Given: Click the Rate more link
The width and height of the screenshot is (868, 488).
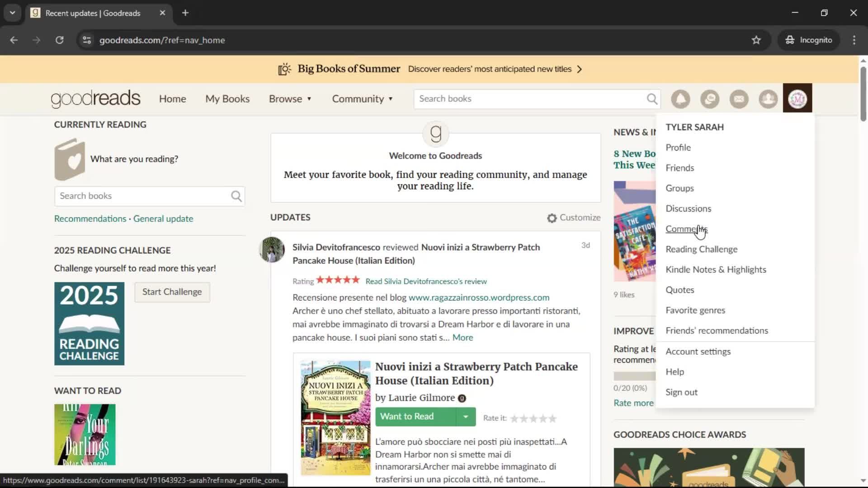Looking at the screenshot, I should tap(633, 403).
